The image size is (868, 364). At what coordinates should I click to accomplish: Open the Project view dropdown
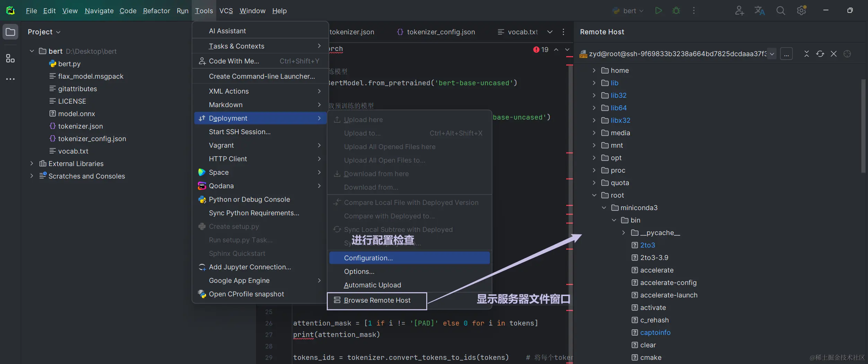coord(44,32)
